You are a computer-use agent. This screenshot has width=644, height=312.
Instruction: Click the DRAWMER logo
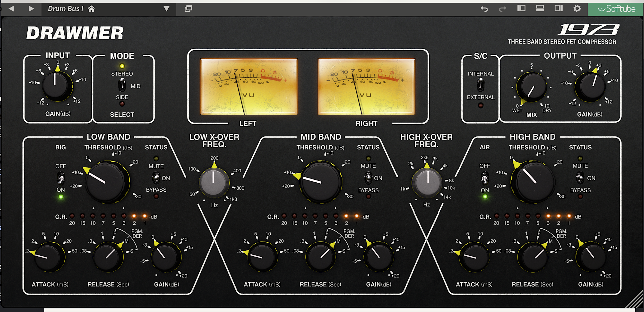(75, 33)
